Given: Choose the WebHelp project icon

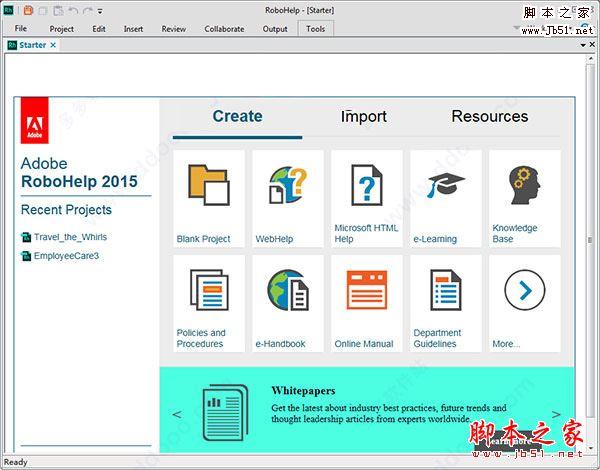Looking at the screenshot, I should coord(288,184).
